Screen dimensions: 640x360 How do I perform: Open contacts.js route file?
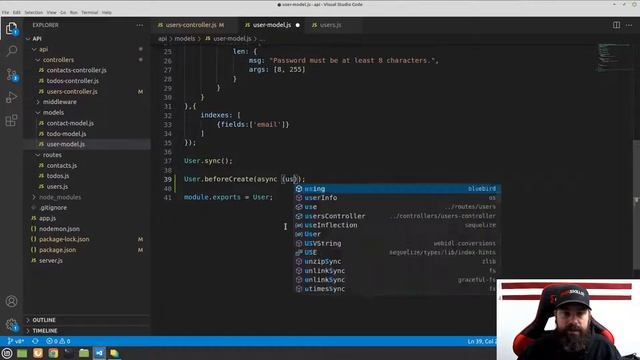pos(62,166)
